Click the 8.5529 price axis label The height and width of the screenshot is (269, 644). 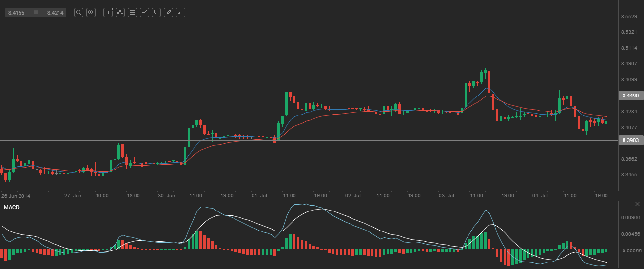629,17
